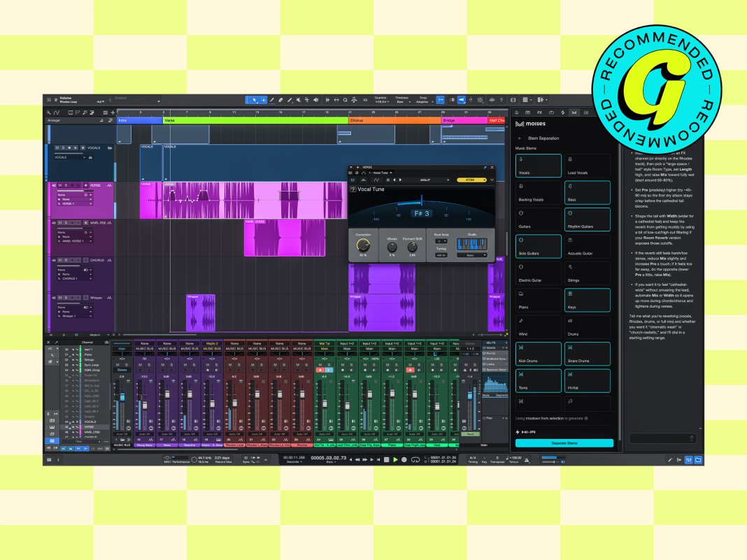
Task: Open the Vocal Tune default preset dropdown
Action: coord(425,180)
